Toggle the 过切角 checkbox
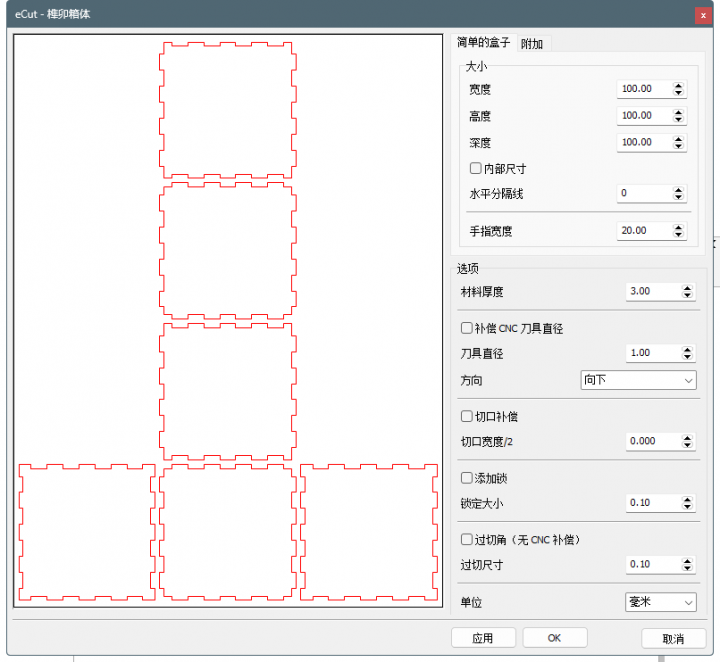 coord(466,540)
